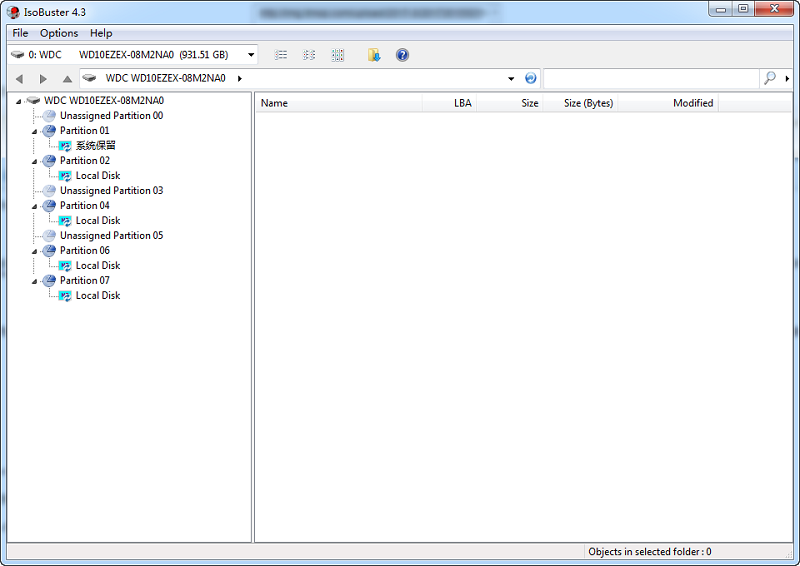Click NTFS icon under Partition 04
The width and height of the screenshot is (800, 566).
click(x=65, y=221)
